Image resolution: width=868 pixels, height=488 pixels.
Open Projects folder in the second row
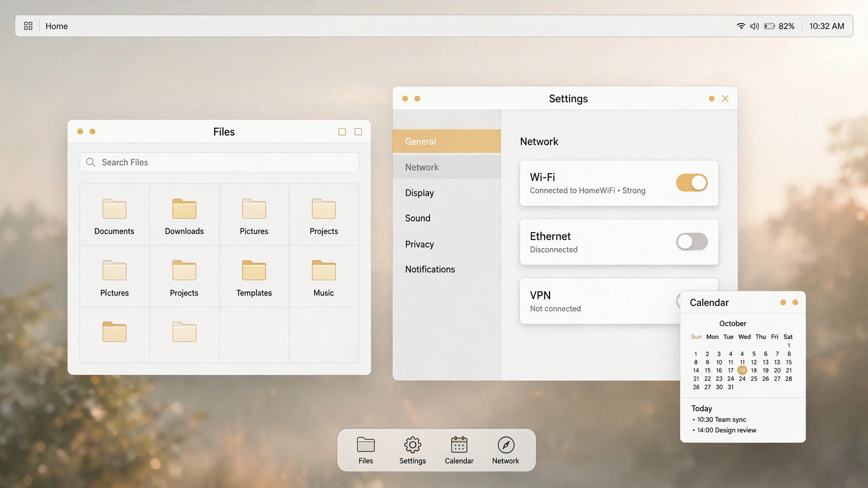click(x=184, y=277)
